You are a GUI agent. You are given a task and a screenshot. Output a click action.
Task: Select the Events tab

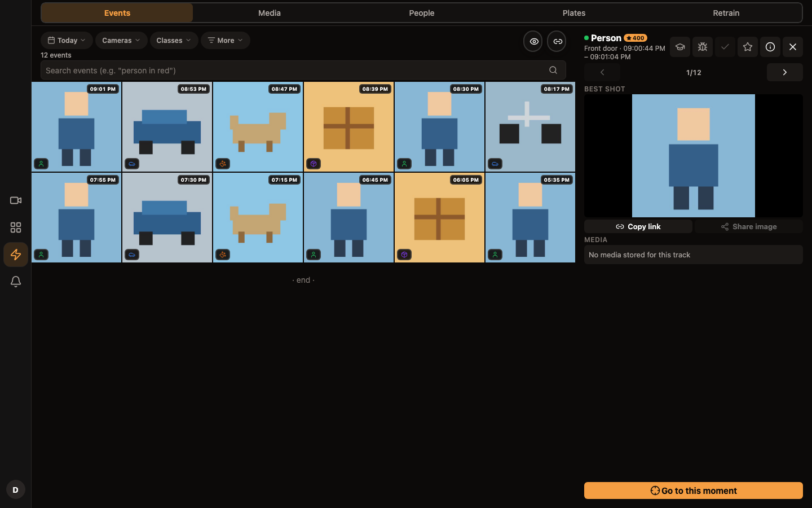117,12
